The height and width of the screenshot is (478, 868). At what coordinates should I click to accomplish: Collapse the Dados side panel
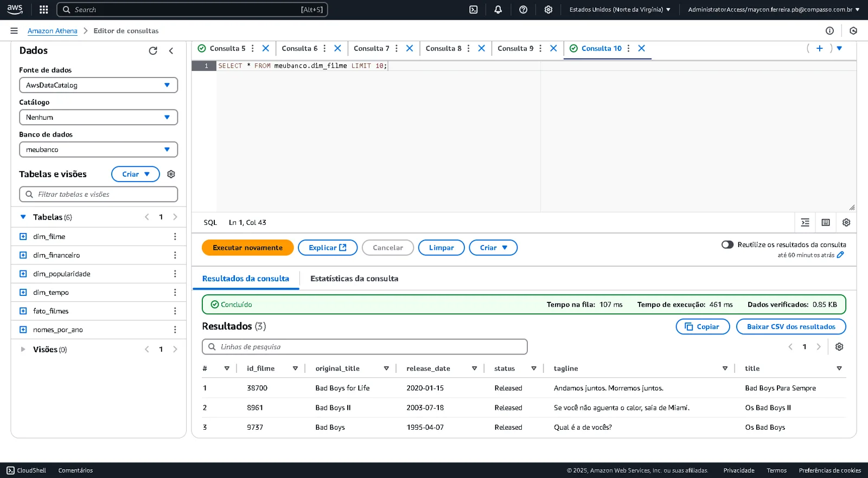click(171, 51)
